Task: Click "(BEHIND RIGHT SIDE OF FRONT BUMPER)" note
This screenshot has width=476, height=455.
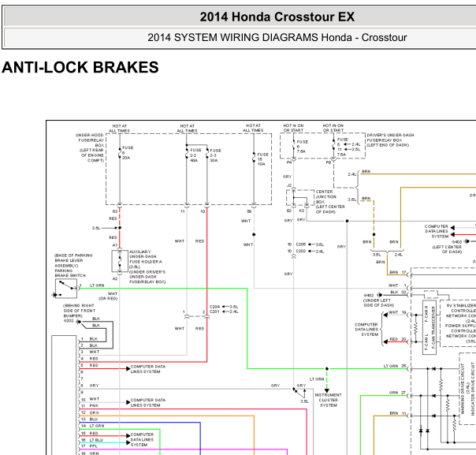Action: coord(79,311)
